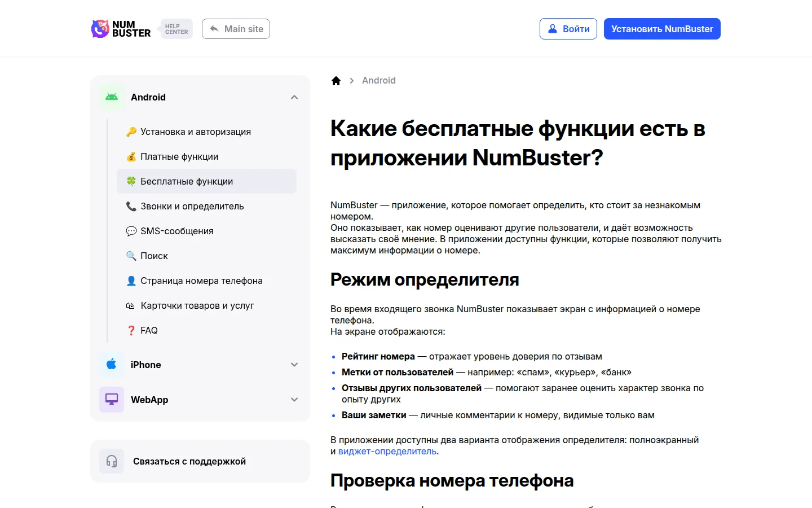
Task: Select Бесплатные функции menu item
Action: 206,181
